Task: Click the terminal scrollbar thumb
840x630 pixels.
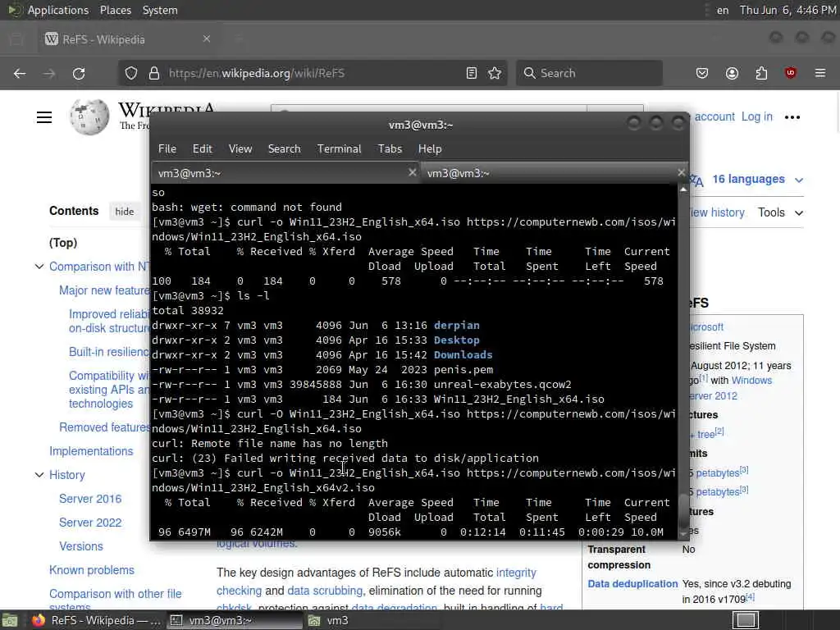Action: [x=683, y=512]
